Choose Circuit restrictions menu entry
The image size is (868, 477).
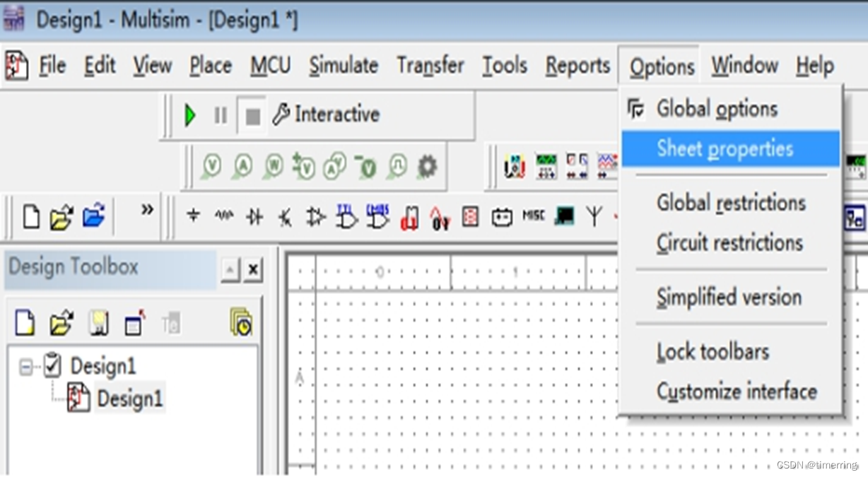point(731,242)
